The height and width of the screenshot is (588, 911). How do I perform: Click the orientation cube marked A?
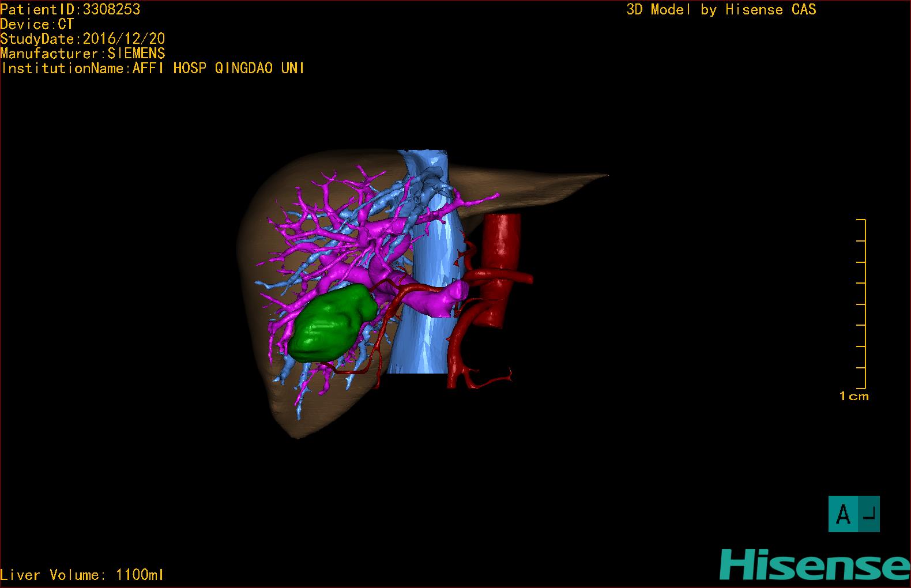coord(854,514)
